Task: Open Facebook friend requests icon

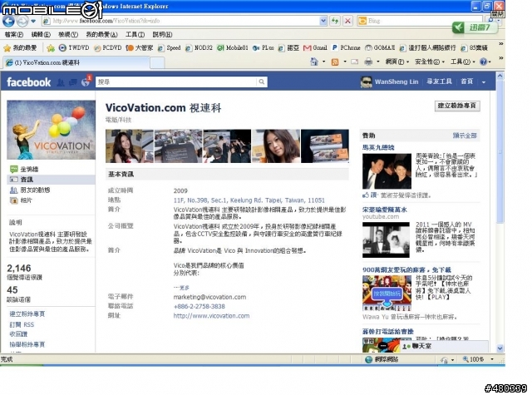Action: click(x=61, y=82)
